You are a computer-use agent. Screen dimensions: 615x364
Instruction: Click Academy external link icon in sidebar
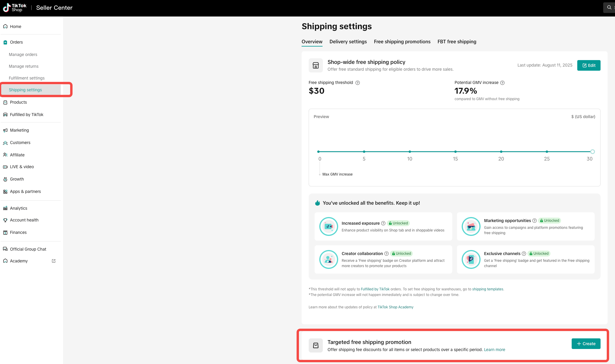click(x=54, y=261)
